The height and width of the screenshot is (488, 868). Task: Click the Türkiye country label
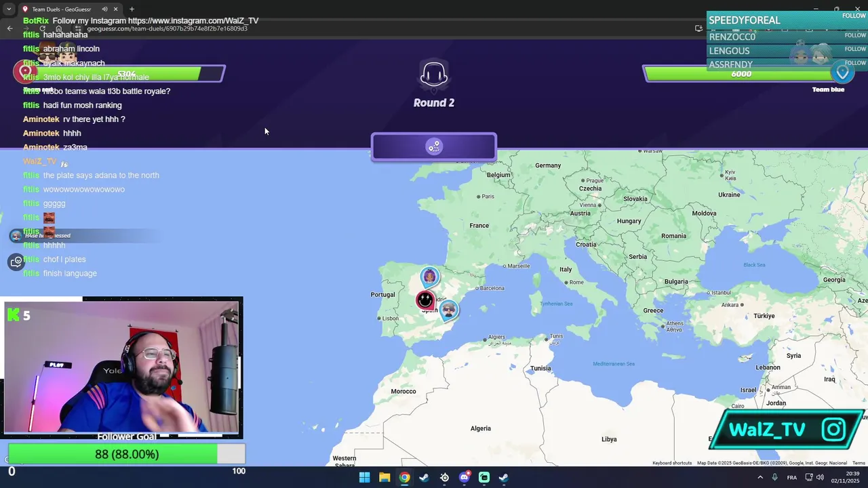[x=764, y=316]
